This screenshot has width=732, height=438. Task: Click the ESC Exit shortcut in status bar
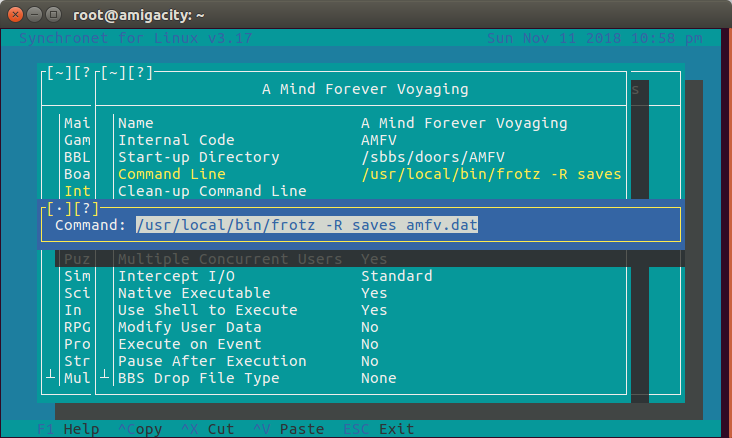379,429
